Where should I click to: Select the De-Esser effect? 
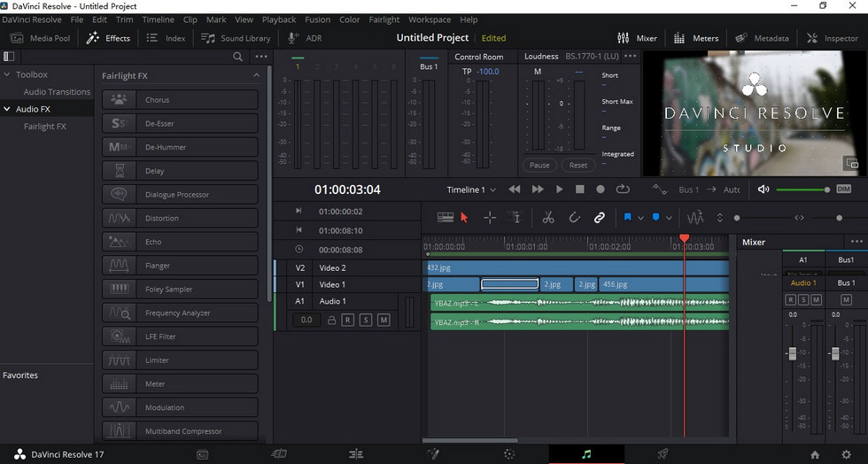pyautogui.click(x=180, y=123)
